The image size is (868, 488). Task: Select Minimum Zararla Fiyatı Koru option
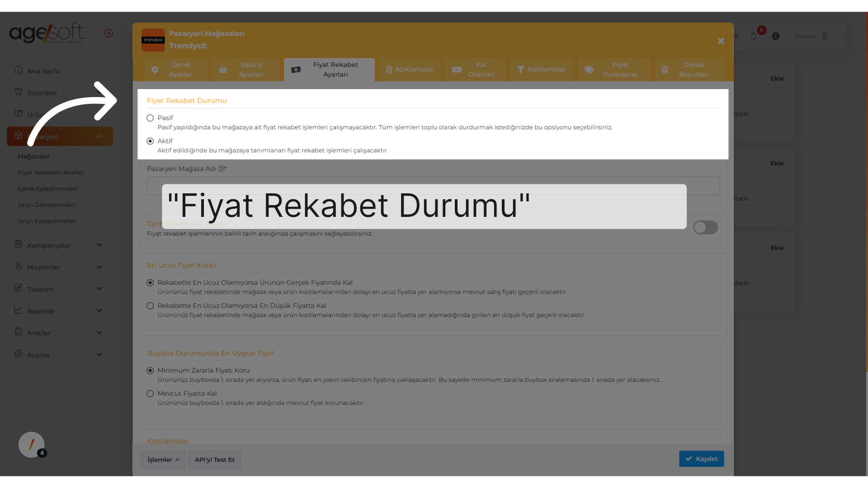click(150, 371)
